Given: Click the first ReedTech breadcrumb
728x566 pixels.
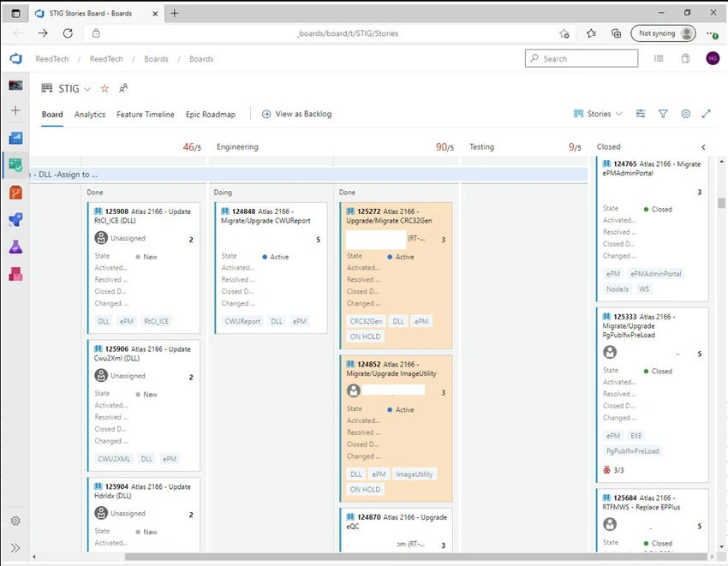Looking at the screenshot, I should click(52, 59).
